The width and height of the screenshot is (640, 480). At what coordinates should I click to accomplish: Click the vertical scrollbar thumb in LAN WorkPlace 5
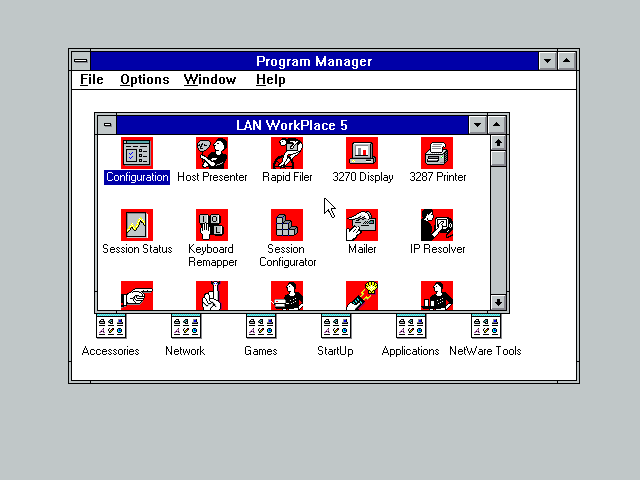(x=498, y=158)
